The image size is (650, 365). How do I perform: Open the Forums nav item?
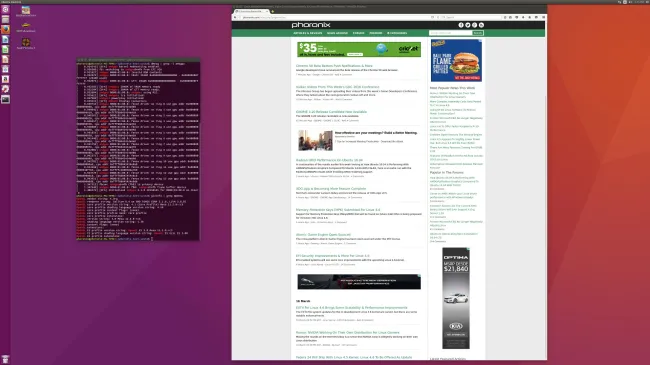[x=359, y=33]
